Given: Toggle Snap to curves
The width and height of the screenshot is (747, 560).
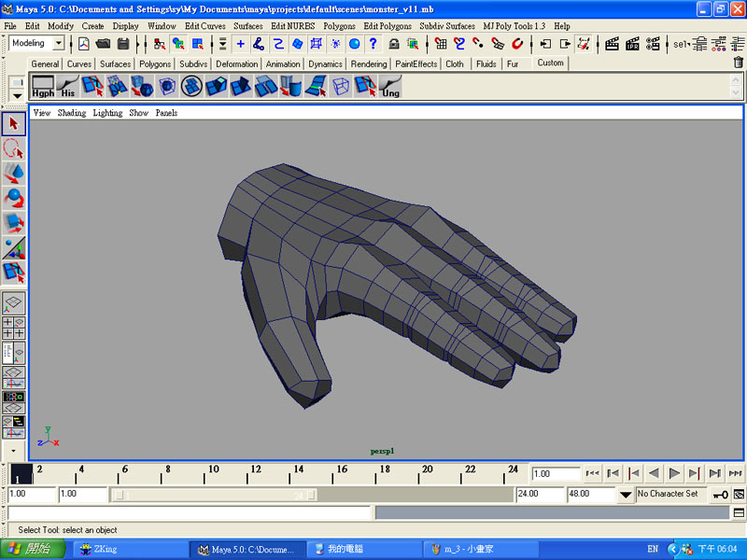Looking at the screenshot, I should (459, 44).
